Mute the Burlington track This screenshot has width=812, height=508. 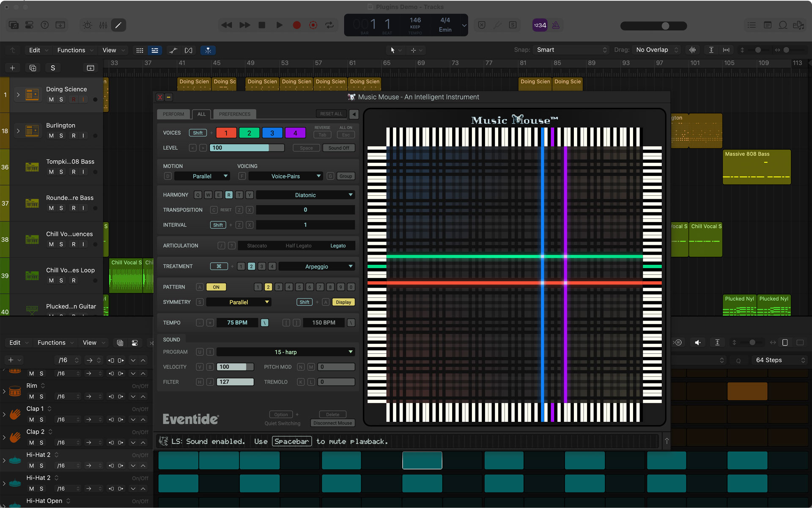(51, 136)
